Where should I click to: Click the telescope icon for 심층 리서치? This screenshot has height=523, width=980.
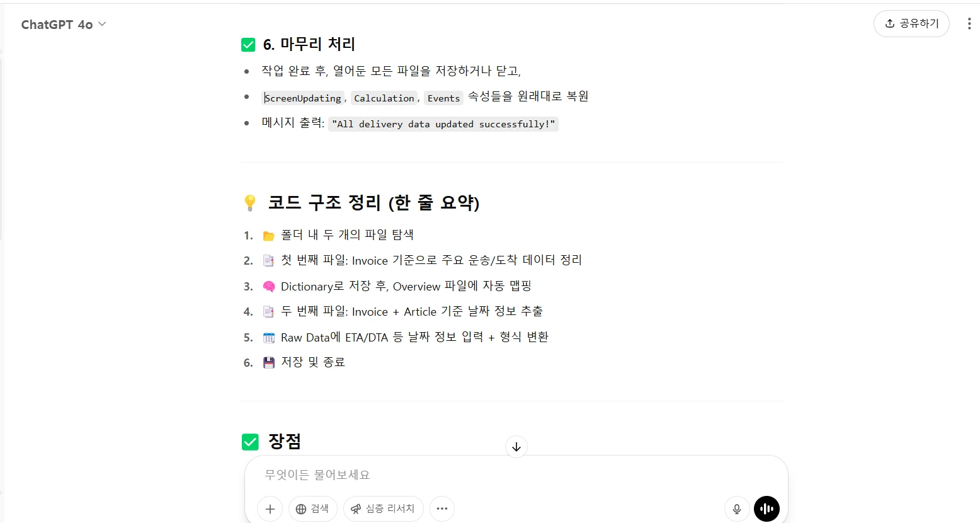[x=355, y=509]
